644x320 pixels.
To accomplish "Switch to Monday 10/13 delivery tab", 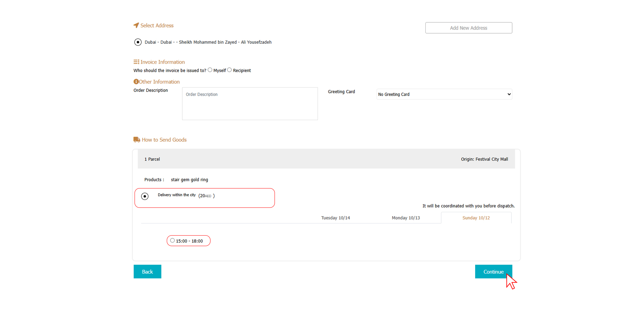I will tap(406, 218).
